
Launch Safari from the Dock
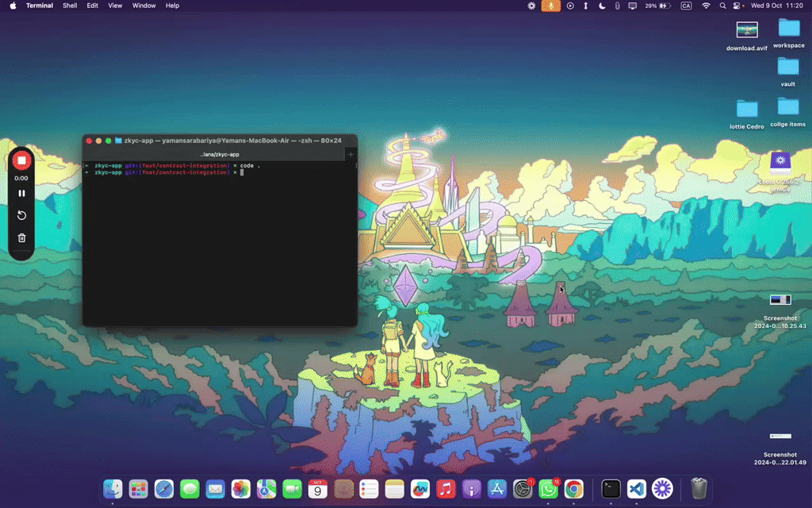click(x=163, y=488)
